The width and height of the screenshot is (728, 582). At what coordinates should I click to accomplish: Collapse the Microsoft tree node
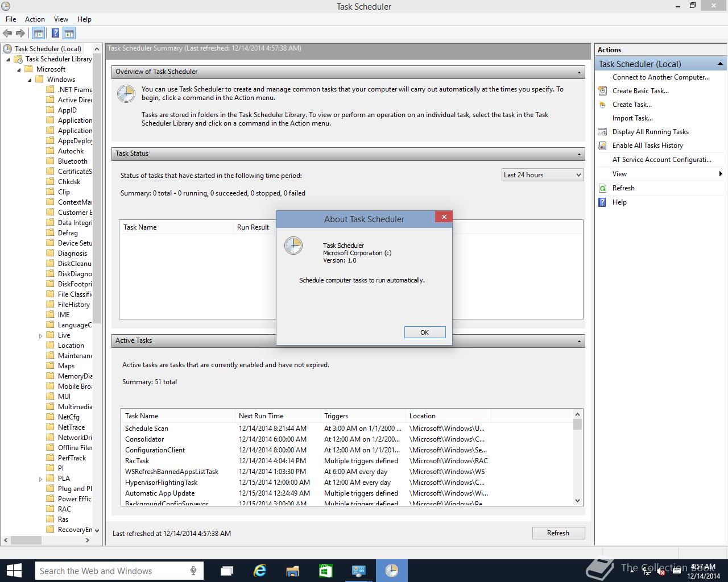pyautogui.click(x=19, y=69)
